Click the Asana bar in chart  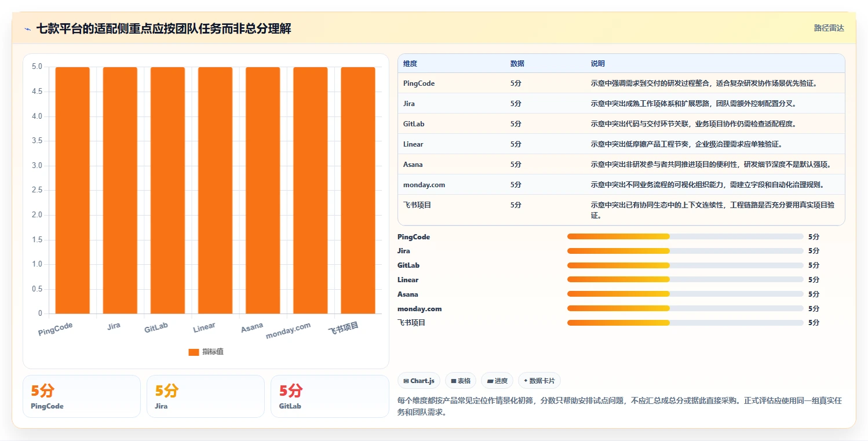(262, 190)
